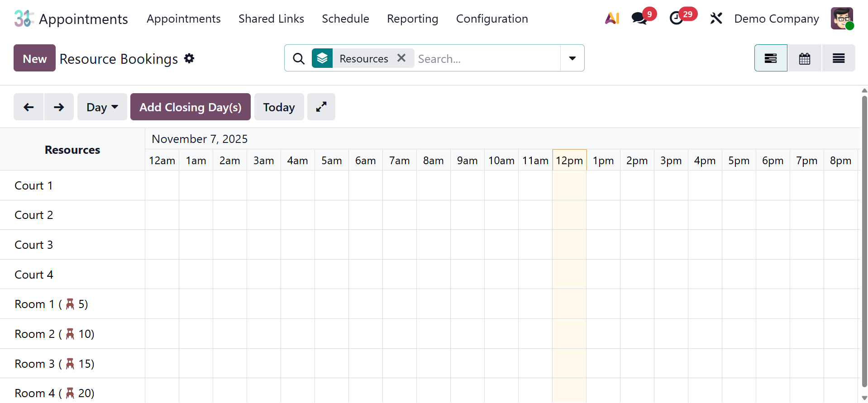Open the conversations messages icon
Screen dimensions: 868x403
point(639,19)
